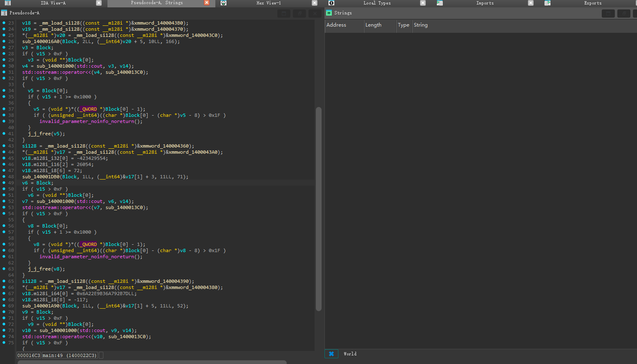This screenshot has height=364, width=637.
Task: Click sub_1400016A0 call on line 26
Action: pyautogui.click(x=41, y=41)
